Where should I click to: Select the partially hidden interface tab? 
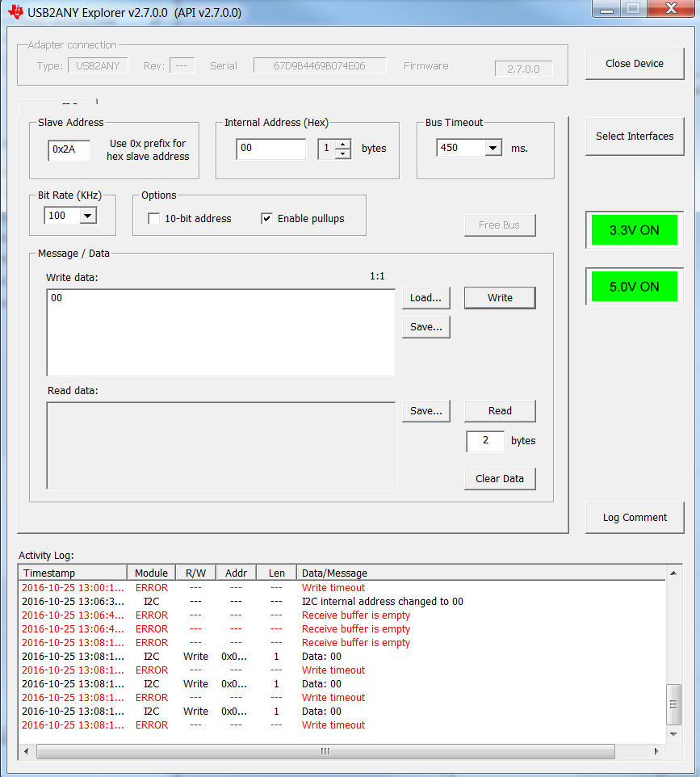point(77,103)
